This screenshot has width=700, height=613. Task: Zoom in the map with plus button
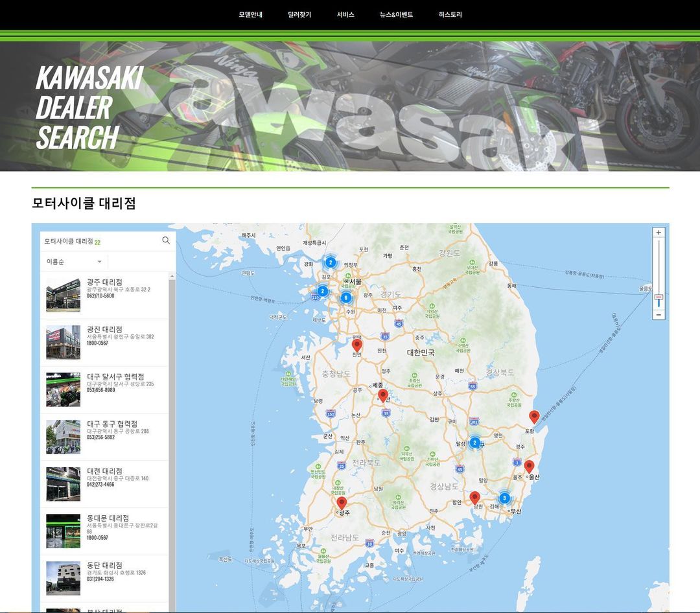tap(659, 233)
